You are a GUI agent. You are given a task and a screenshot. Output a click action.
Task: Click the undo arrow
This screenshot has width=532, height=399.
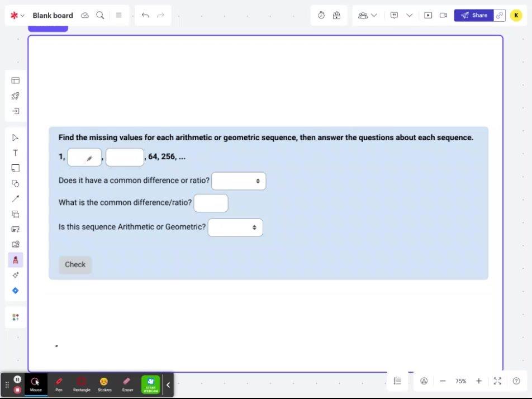coord(145,15)
